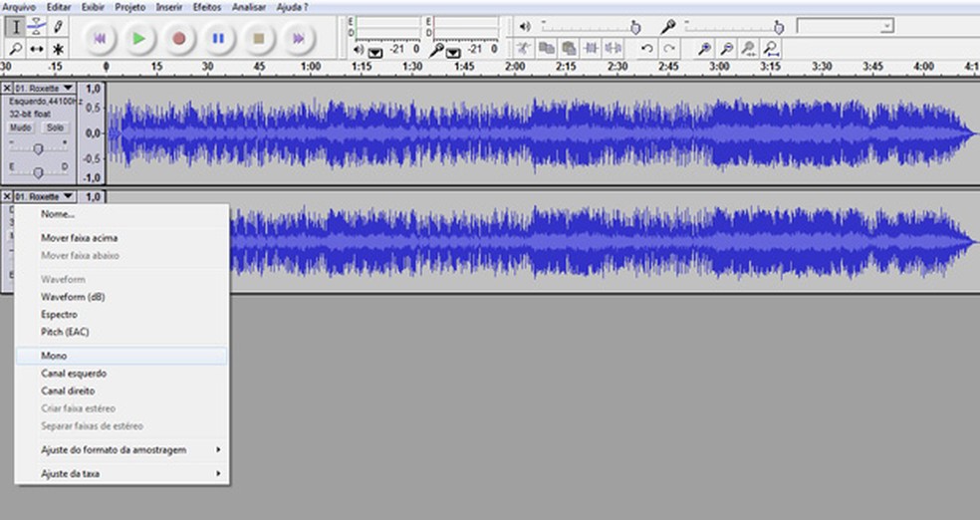980x520 pixels.
Task: Open the input source combo box
Action: tap(845, 26)
